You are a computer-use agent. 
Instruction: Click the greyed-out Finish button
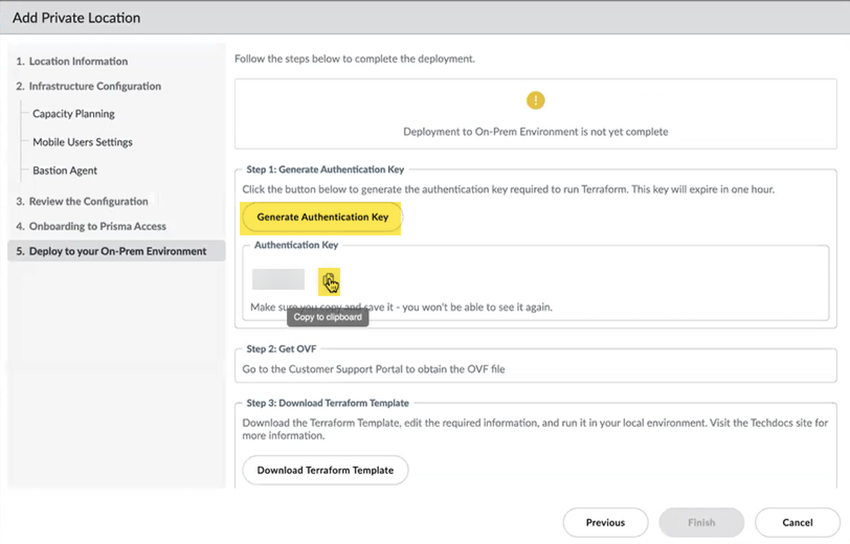(x=701, y=522)
